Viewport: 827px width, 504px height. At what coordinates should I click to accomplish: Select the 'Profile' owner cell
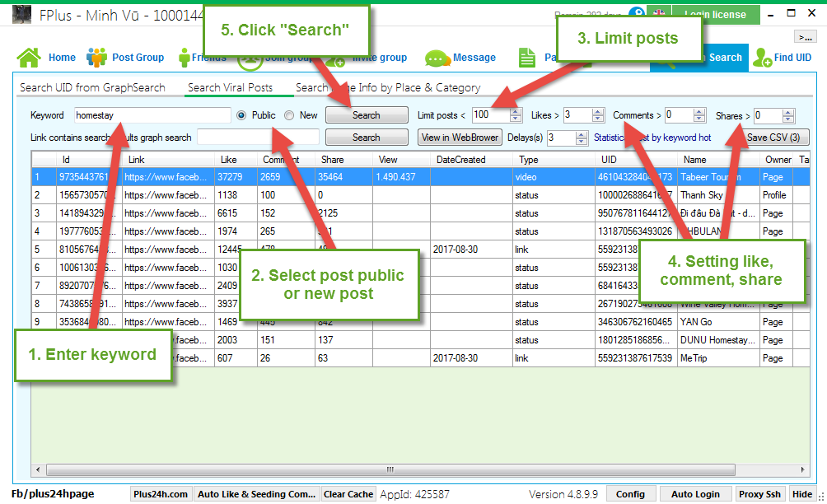point(777,195)
